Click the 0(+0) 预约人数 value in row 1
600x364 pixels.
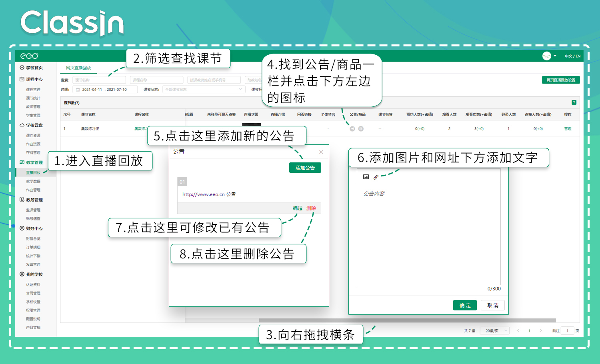click(420, 129)
